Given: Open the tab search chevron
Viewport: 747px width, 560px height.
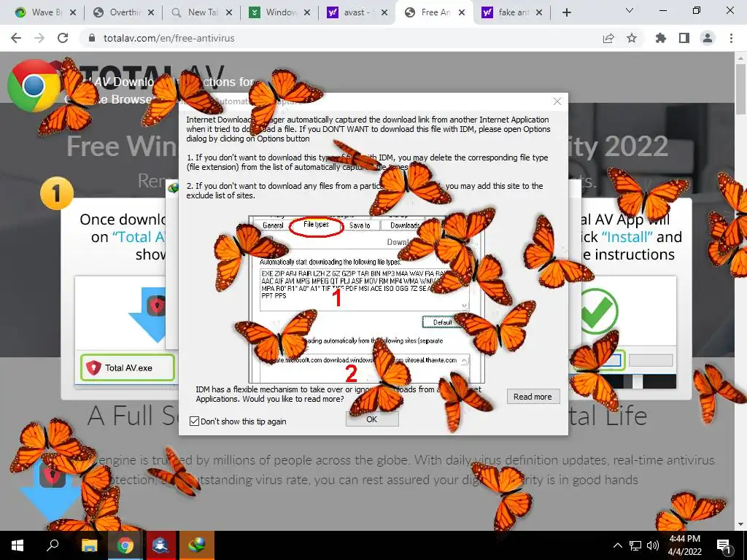Looking at the screenshot, I should 630,10.
